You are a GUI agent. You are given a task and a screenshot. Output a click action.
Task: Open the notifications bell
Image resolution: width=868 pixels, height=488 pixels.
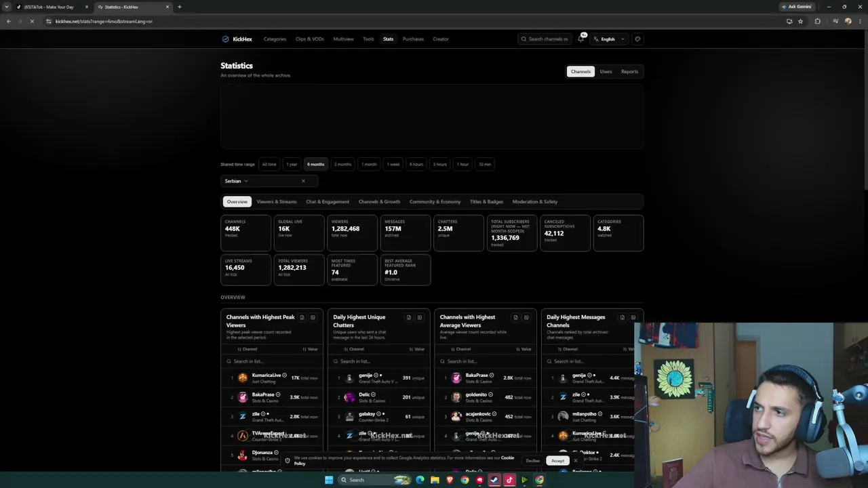pyautogui.click(x=580, y=39)
